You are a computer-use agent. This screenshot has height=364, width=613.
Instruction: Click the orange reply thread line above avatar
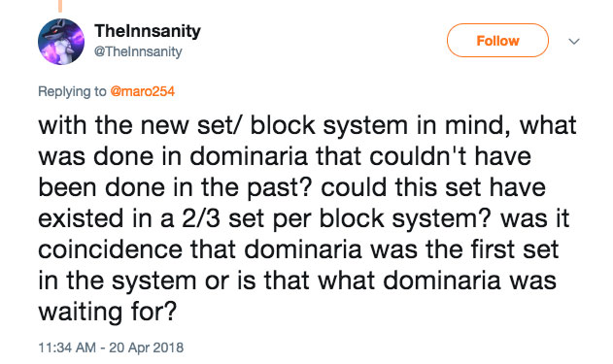click(x=60, y=6)
